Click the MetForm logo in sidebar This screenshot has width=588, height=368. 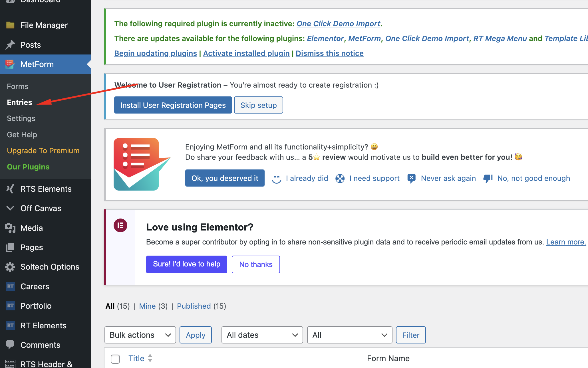point(10,64)
